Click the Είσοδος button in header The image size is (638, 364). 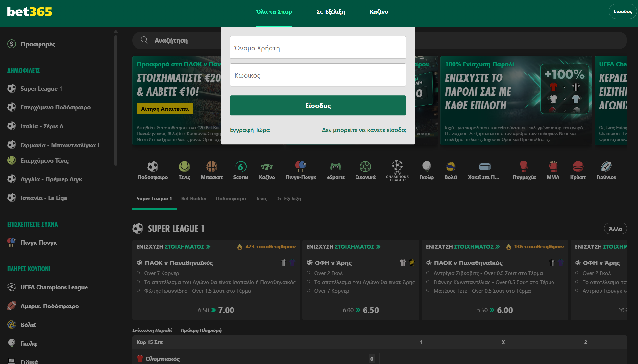tap(623, 11)
